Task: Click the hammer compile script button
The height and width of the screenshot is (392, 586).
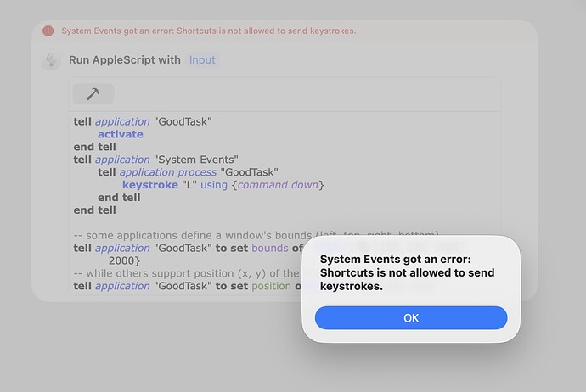Action: (93, 94)
